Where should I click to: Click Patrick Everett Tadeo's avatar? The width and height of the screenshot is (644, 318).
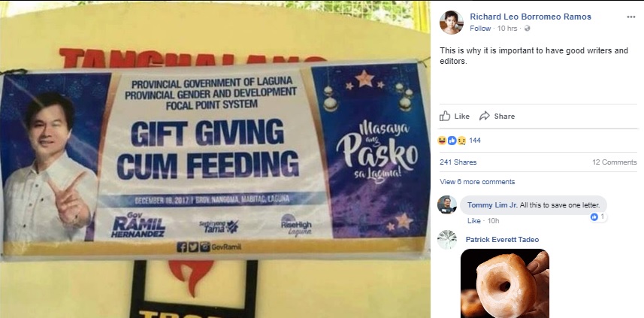tap(447, 240)
